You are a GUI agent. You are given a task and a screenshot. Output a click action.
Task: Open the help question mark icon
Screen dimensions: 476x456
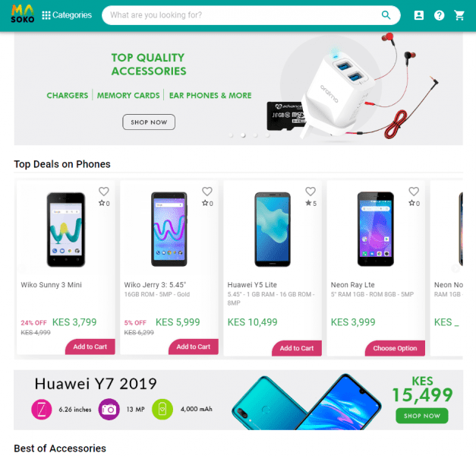point(439,15)
